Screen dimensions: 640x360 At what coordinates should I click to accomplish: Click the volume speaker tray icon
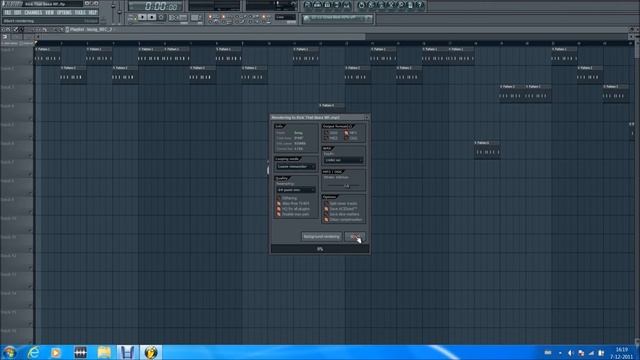click(x=570, y=353)
